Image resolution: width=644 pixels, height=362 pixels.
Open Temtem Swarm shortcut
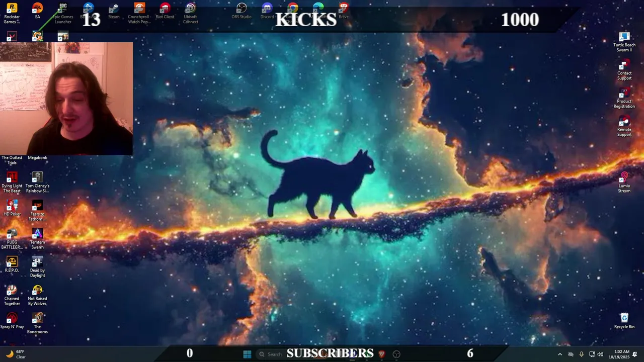click(x=37, y=239)
